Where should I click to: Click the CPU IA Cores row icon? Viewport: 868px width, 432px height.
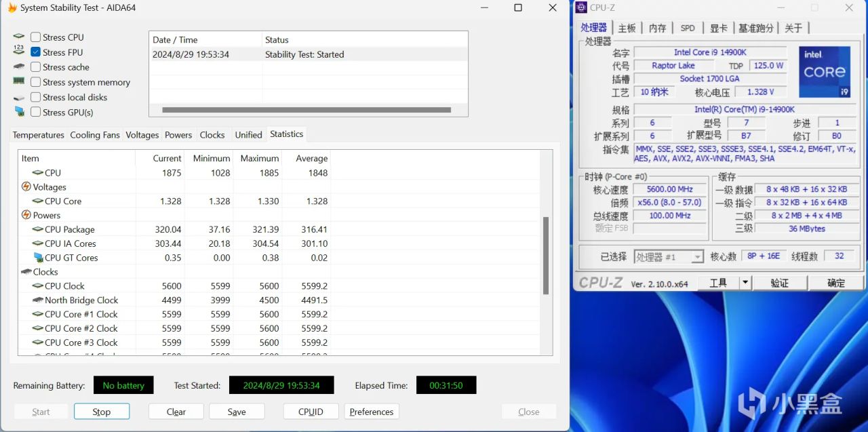pyautogui.click(x=38, y=243)
